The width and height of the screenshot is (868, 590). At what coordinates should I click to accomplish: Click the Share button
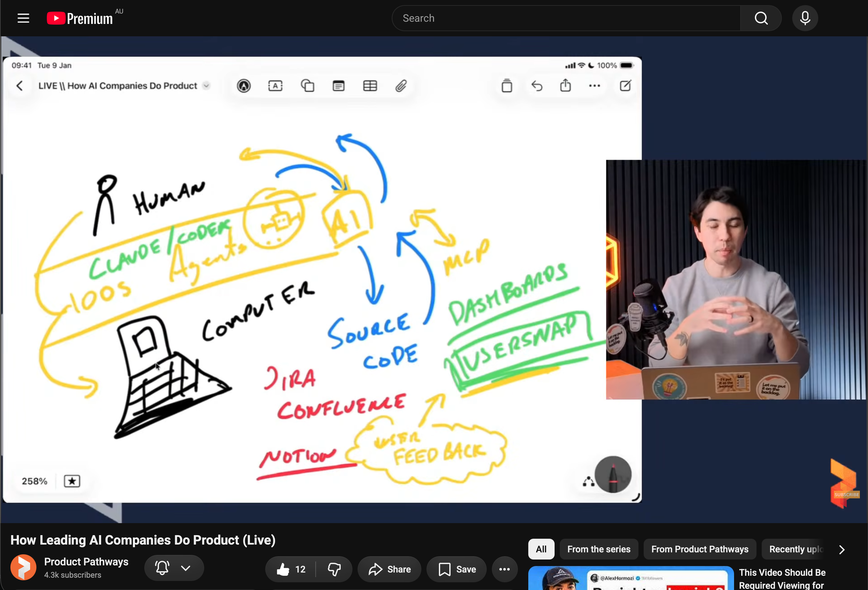pos(389,569)
